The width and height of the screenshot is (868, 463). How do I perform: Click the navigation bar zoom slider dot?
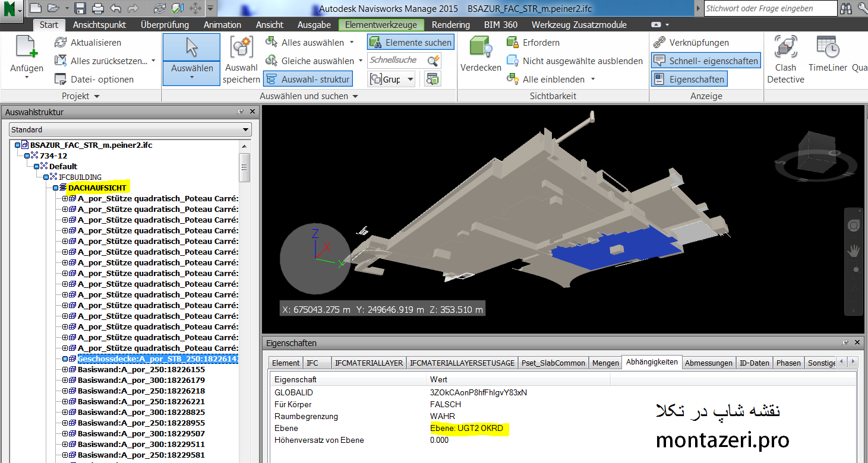[856, 269]
